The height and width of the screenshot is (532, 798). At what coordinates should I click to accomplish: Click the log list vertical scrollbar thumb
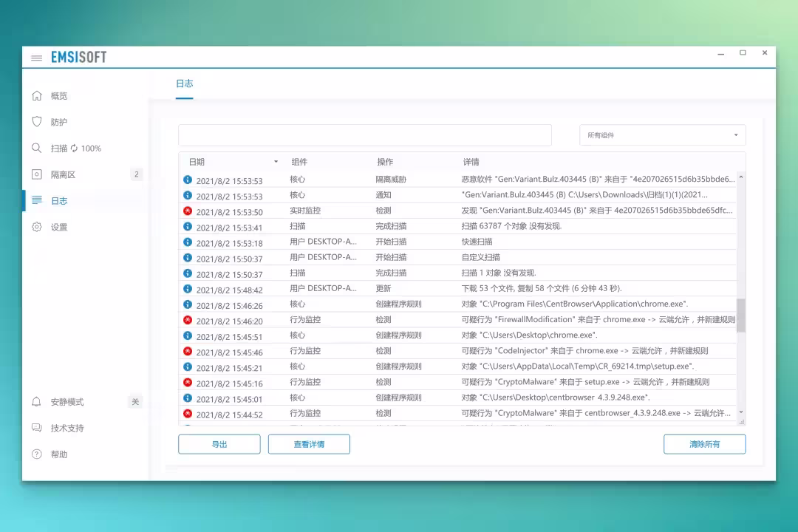[741, 315]
